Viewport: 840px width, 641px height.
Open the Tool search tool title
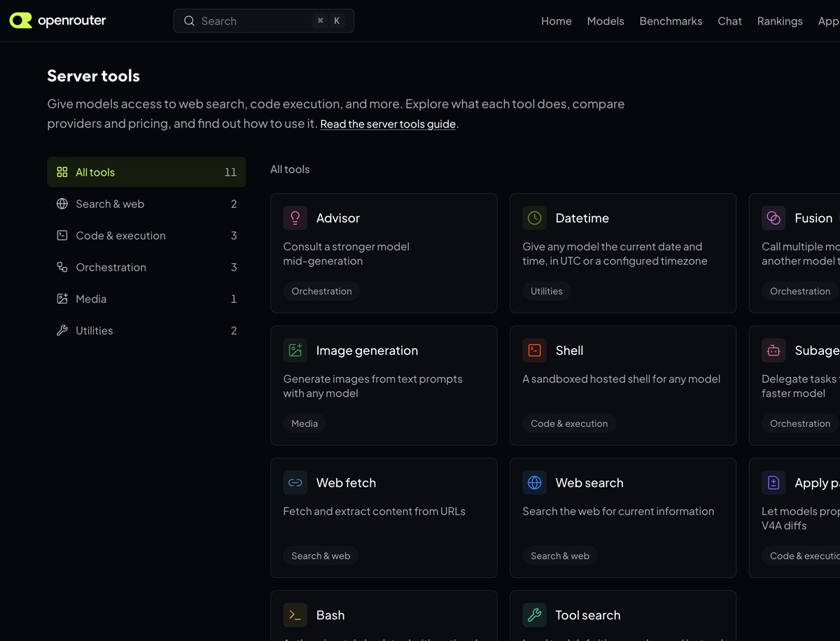588,614
